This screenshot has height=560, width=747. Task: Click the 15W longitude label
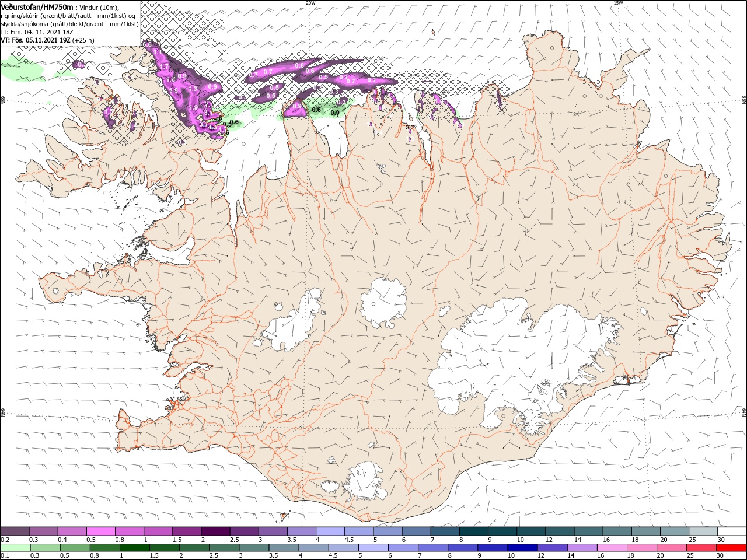(618, 3)
